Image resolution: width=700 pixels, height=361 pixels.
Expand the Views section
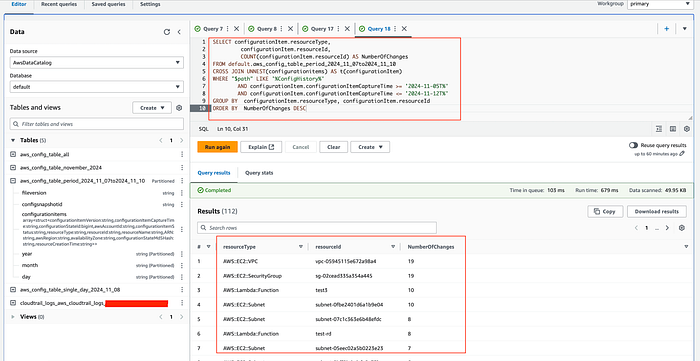click(x=12, y=317)
